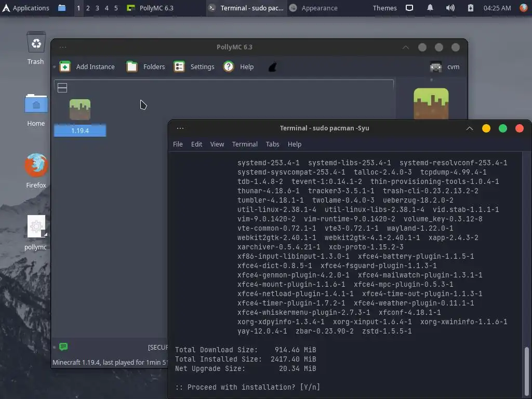Screen dimensions: 532x399
Task: Click the large grass block instance icon
Action: coord(431,103)
